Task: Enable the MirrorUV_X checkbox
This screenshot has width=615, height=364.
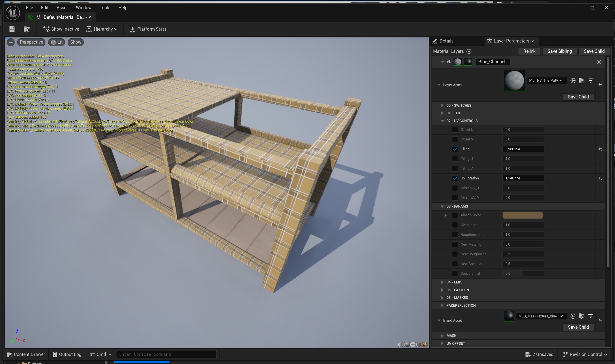Action: click(x=455, y=188)
